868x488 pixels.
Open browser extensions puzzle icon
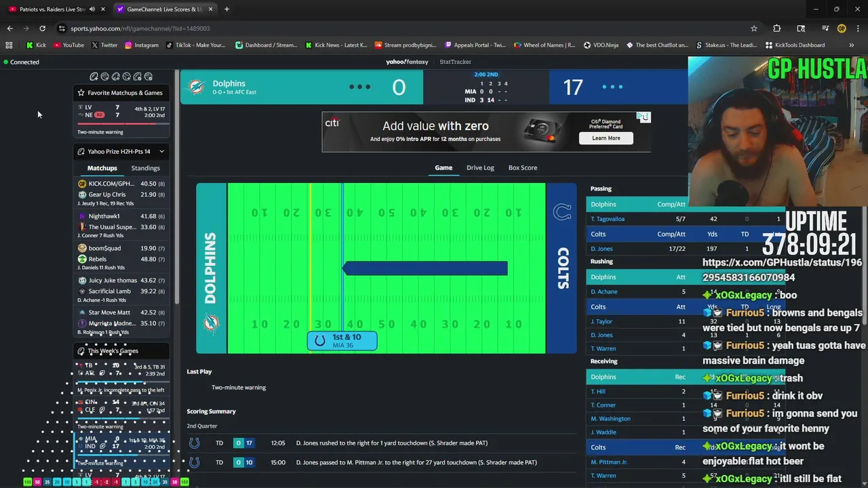(x=777, y=28)
